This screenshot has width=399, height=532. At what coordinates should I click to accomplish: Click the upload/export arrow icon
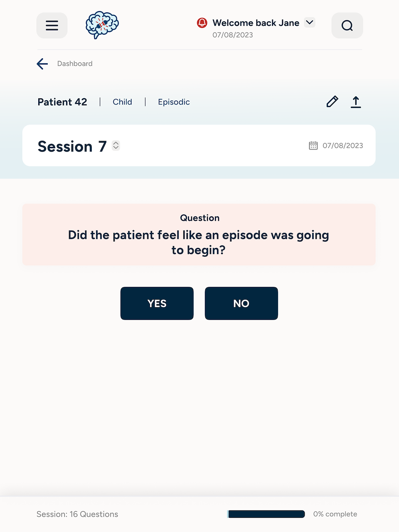pos(356,102)
